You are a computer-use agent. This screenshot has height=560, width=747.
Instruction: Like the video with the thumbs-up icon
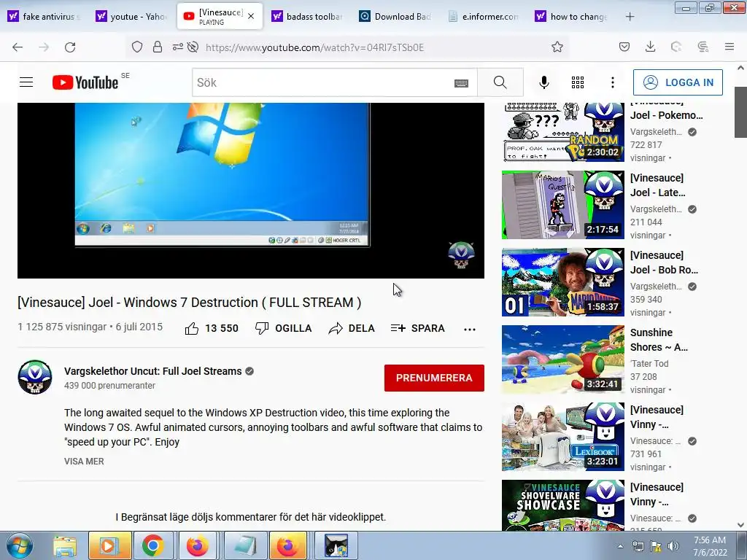(x=192, y=328)
